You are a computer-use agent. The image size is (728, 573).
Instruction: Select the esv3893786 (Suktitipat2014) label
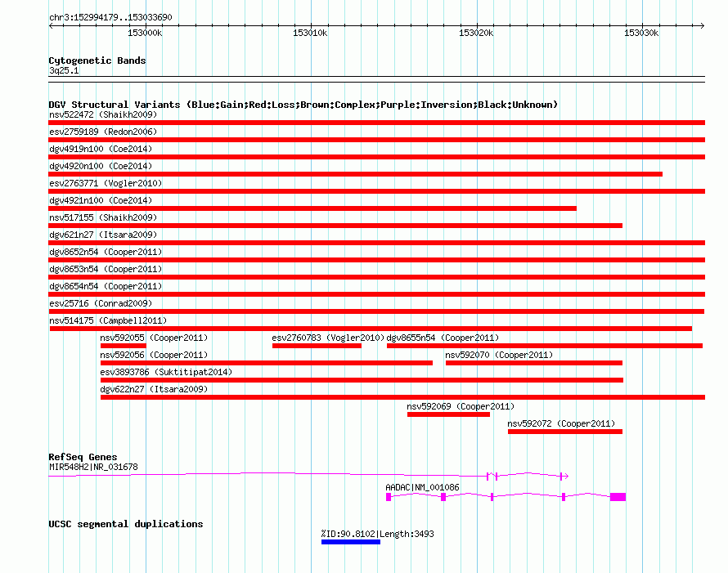[166, 372]
